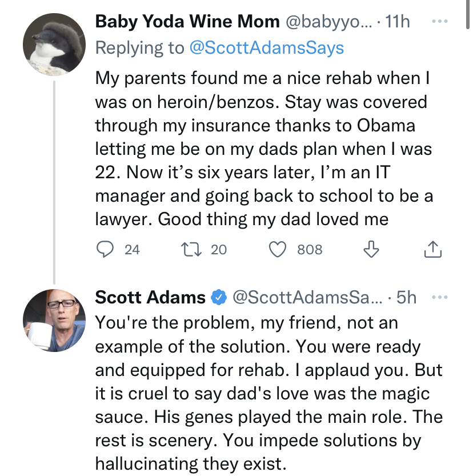Open the 11h timestamp
The image size is (473, 476).
click(x=398, y=22)
